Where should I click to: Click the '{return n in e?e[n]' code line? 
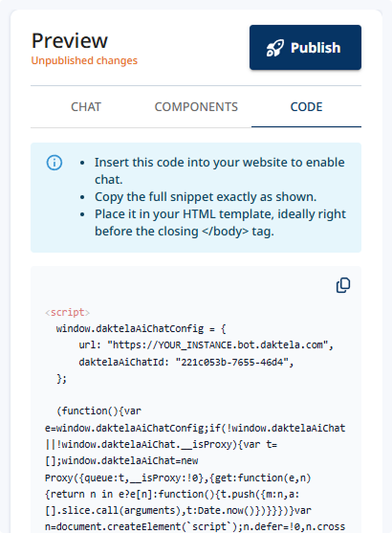[x=172, y=494]
